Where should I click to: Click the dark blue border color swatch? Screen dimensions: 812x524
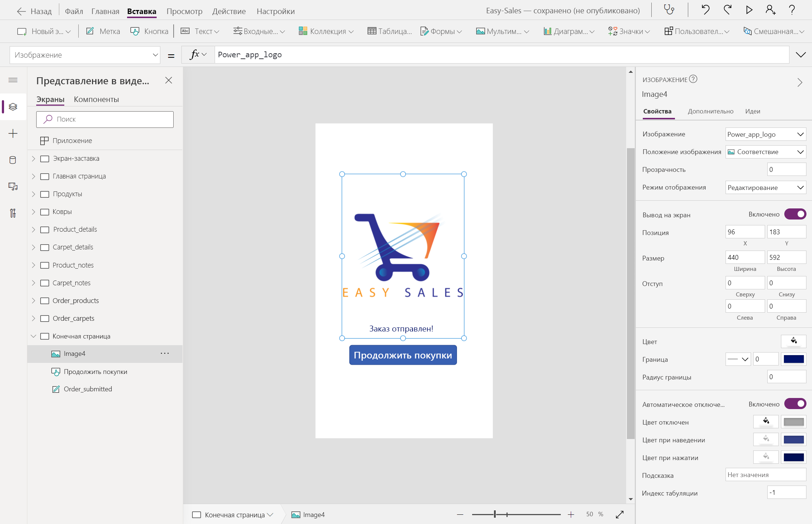(794, 359)
